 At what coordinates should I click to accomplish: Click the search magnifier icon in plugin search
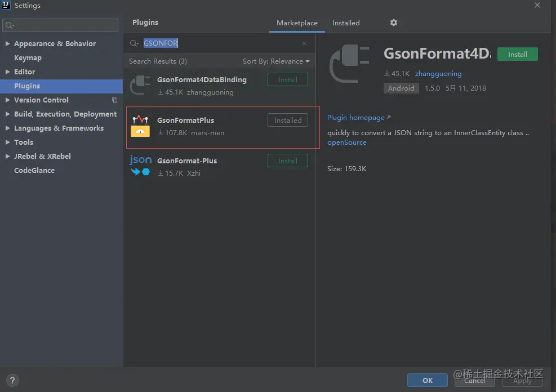pos(134,43)
